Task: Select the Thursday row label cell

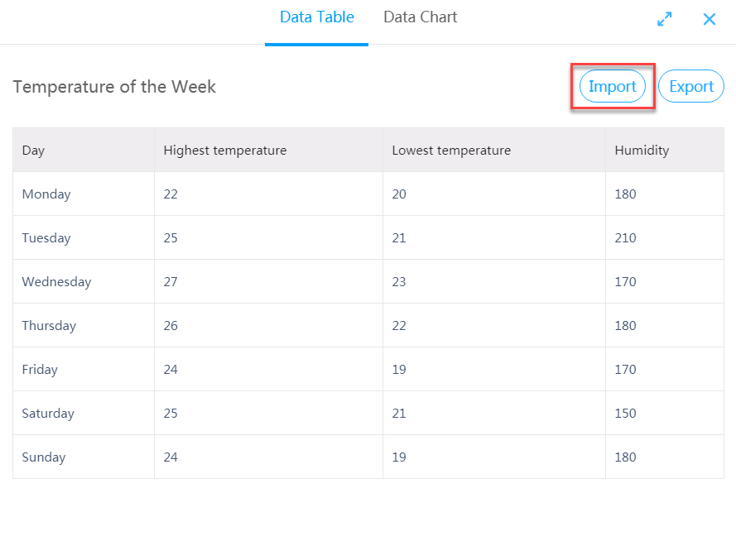Action: pos(49,326)
